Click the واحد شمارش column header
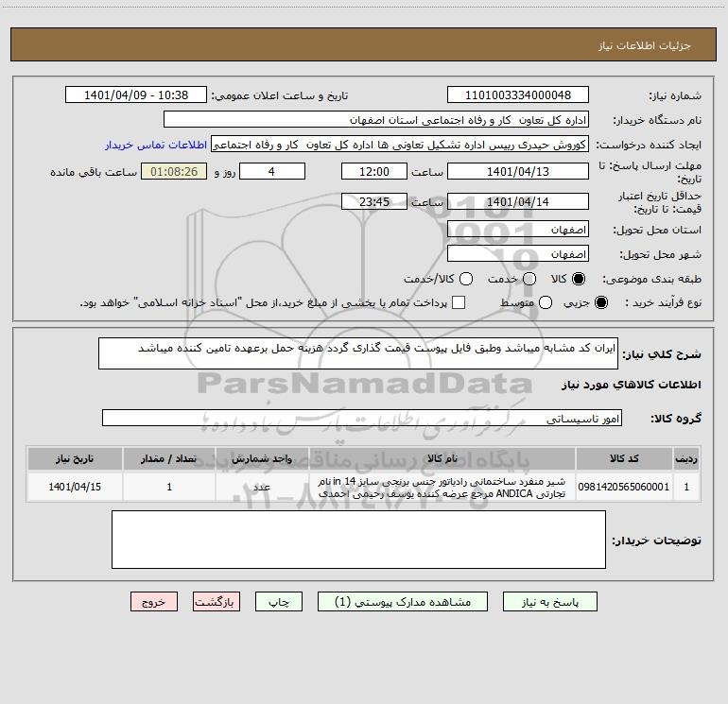Image resolution: width=728 pixels, height=704 pixels. click(x=262, y=458)
